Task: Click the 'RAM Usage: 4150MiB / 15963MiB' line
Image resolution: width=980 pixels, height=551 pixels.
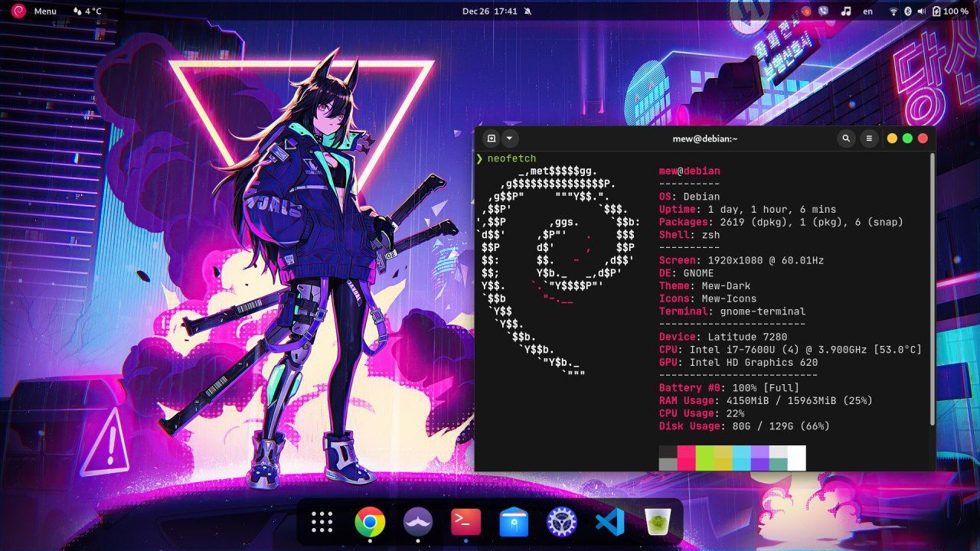Action: tap(766, 400)
